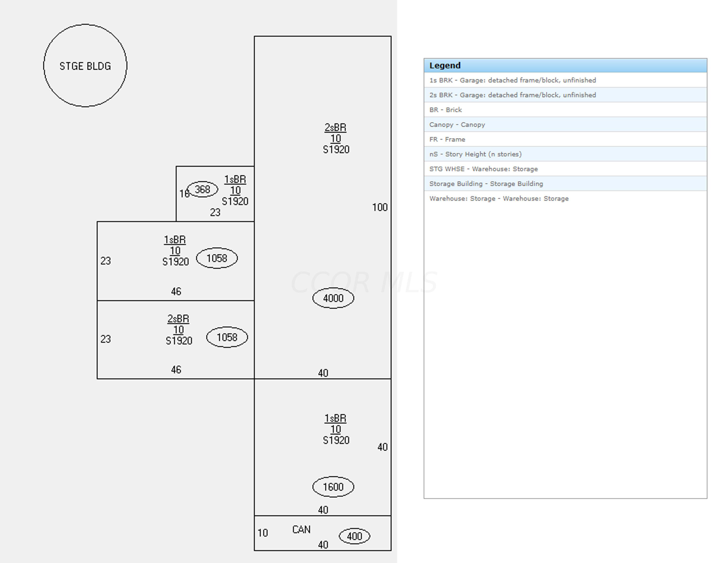
Task: Select legend entry 'BR - Brick'
Action: click(x=565, y=110)
